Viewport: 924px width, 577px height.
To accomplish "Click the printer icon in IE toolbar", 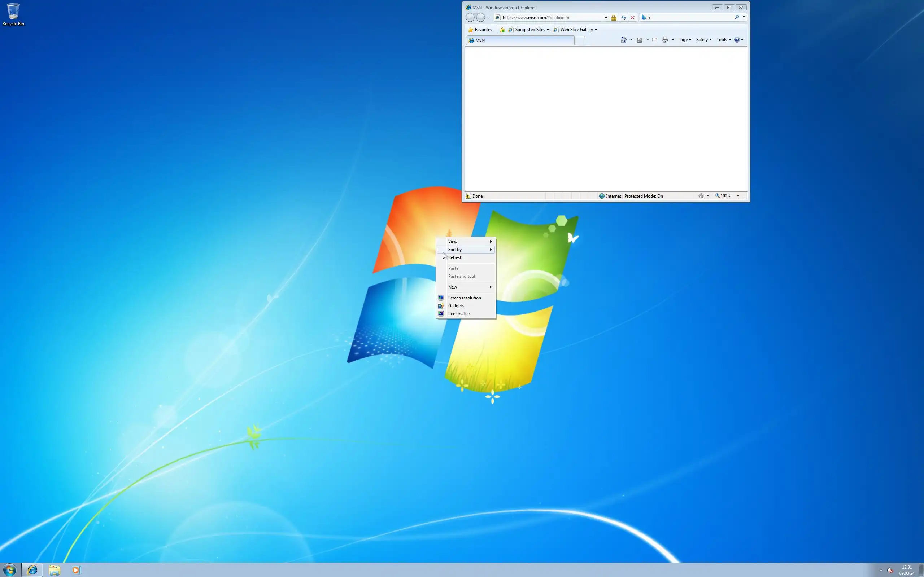I will [x=665, y=40].
